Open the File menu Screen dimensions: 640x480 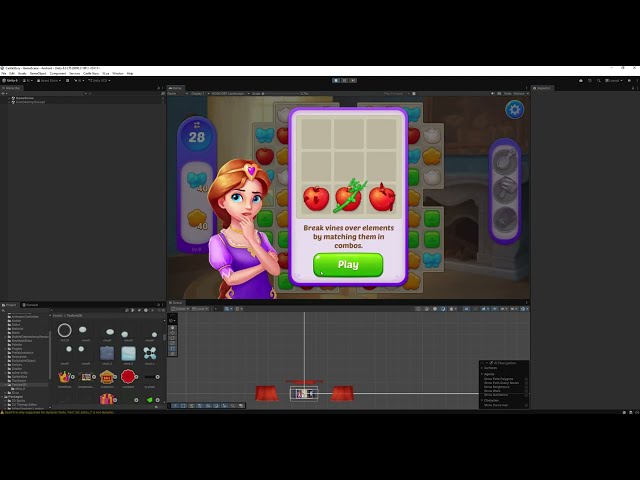4,73
